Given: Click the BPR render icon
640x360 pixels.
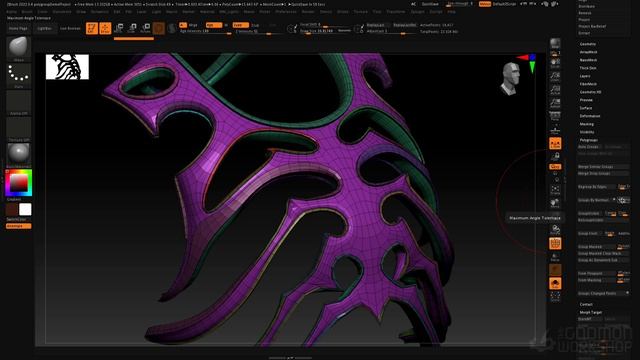Looking at the screenshot, I should [x=555, y=44].
